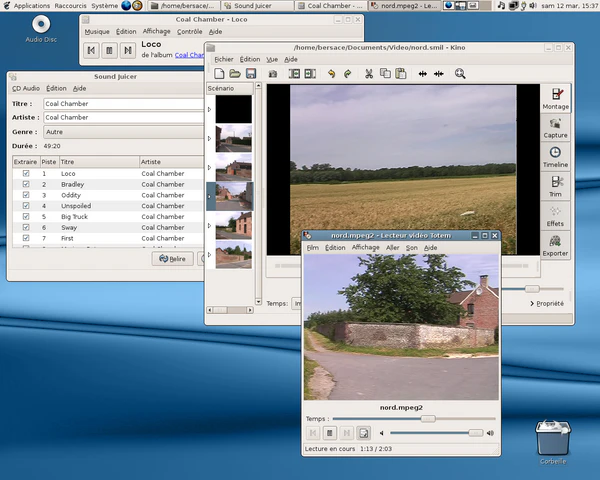Click the Save icon in Kino toolbar
Screen dimensions: 600x480
tap(251, 74)
